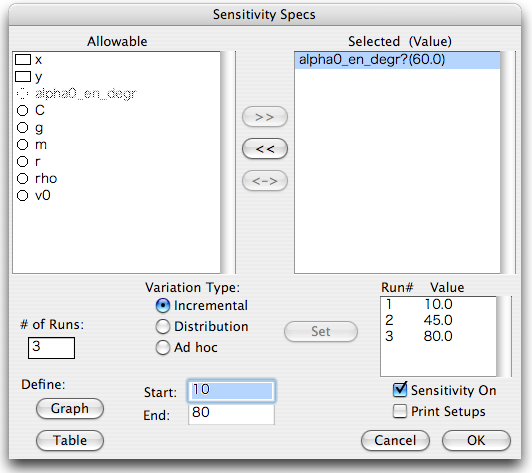Select v0 in the Allowable list
Image resolution: width=532 pixels, height=473 pixels.
coord(43,195)
